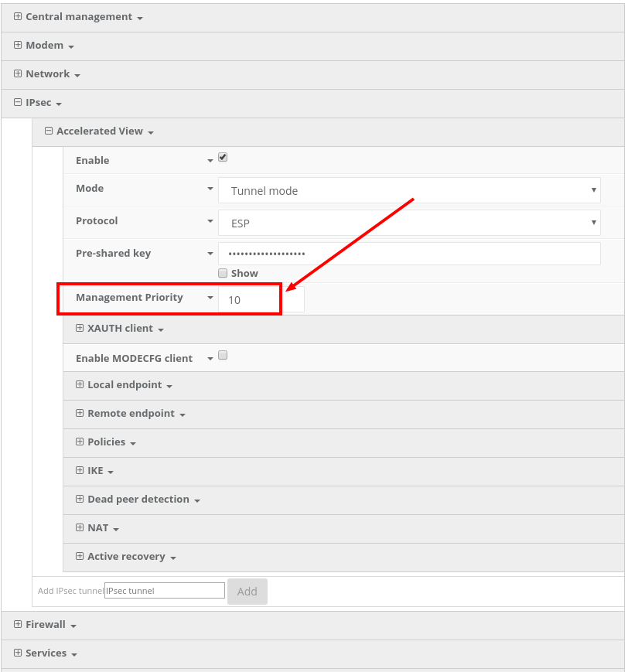Viewport: 628px width, 672px height.
Task: Focus the IPsec tunnel name input
Action: [x=165, y=591]
